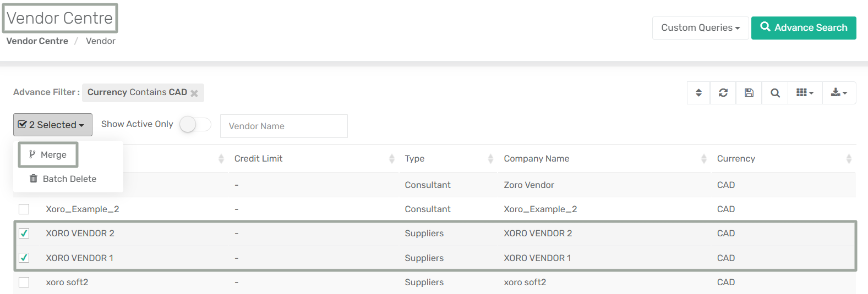Choose Batch Delete from the menu
This screenshot has width=868, height=294.
pyautogui.click(x=63, y=179)
